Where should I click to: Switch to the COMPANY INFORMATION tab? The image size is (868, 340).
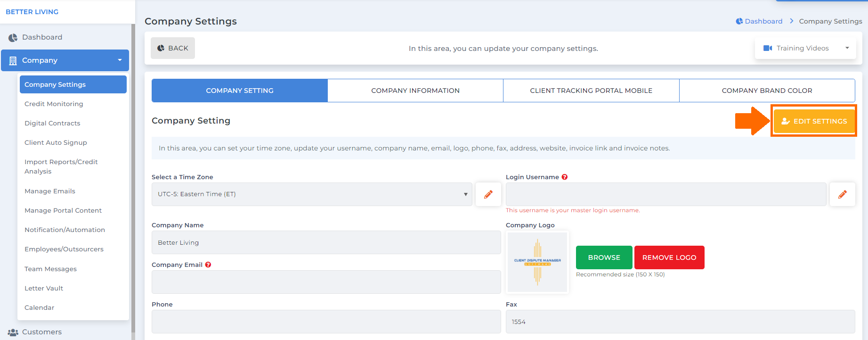point(415,91)
